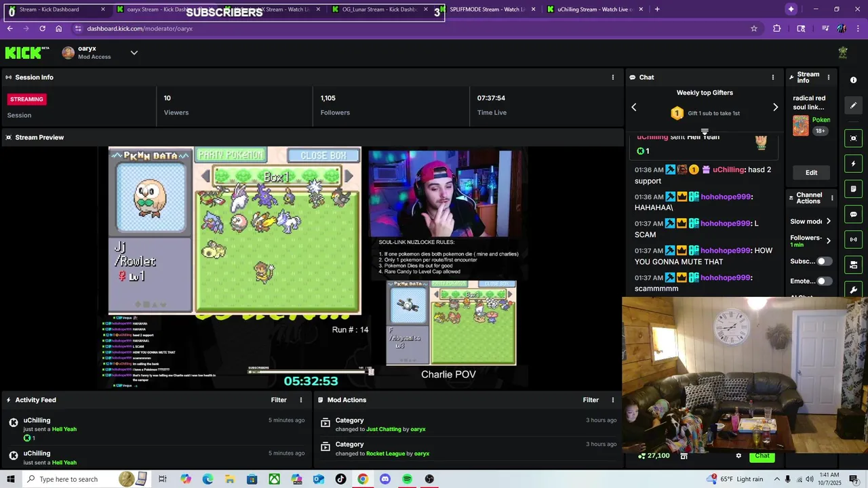The image size is (868, 488).
Task: Switch to the SPLIFFMODE Stream tab
Action: coord(488,9)
